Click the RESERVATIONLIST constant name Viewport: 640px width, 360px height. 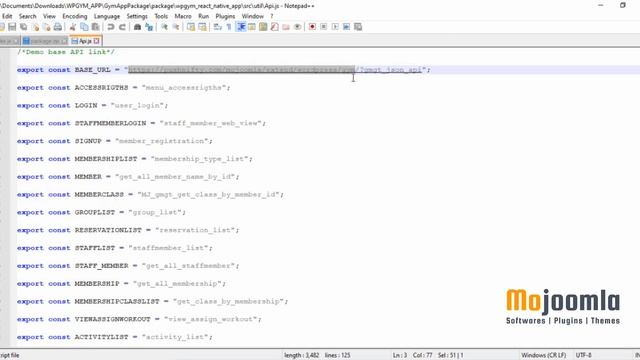[x=108, y=230]
